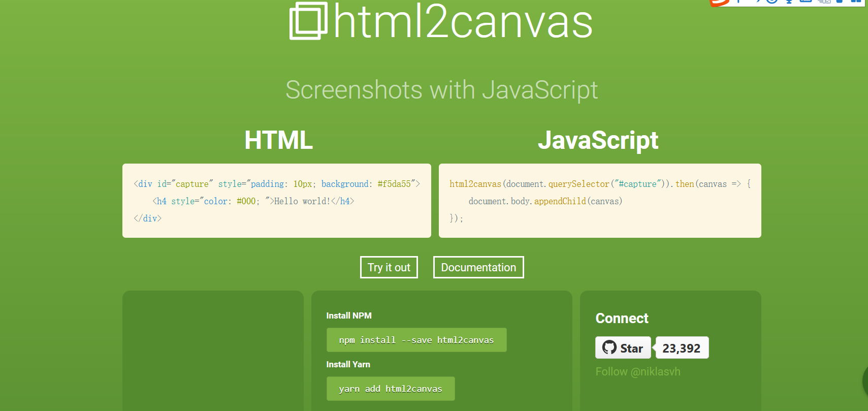Screen dimensions: 868x411
Task: Click the yarn add html2canvas command box
Action: pyautogui.click(x=391, y=389)
